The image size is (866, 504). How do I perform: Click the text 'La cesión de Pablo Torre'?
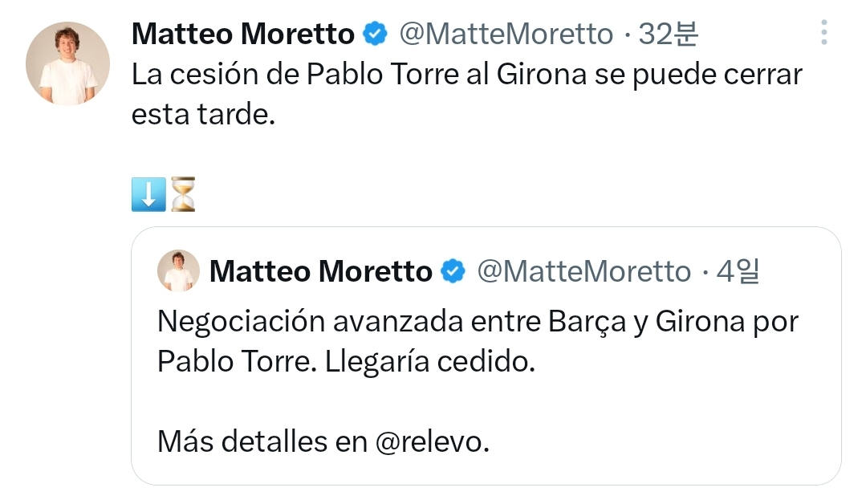295,74
